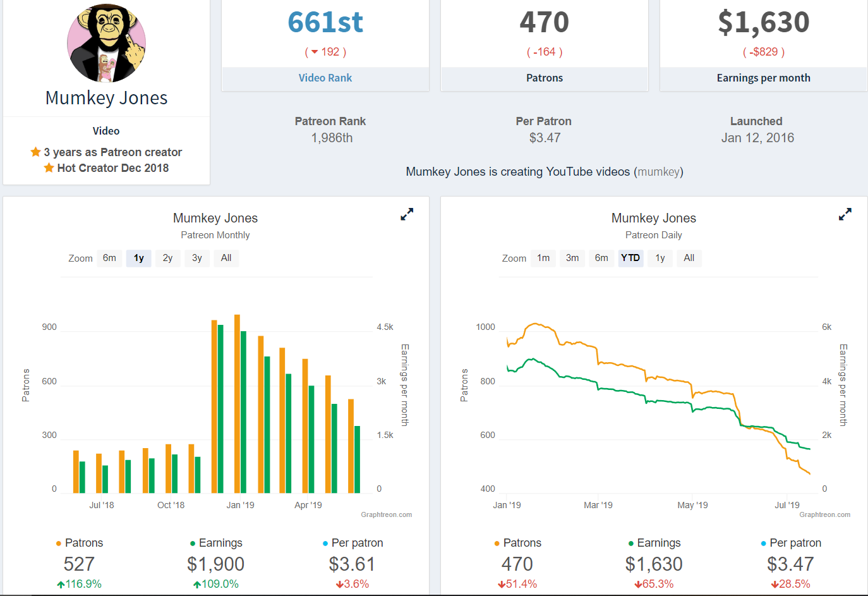868x596 pixels.
Task: Toggle the green Earnings legend in the monthly chart
Action: [216, 543]
